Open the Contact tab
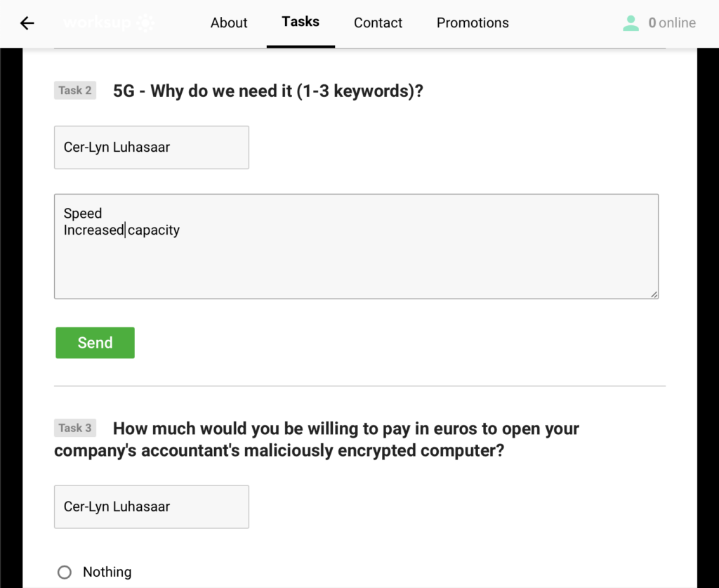The height and width of the screenshot is (588, 719). tap(378, 22)
